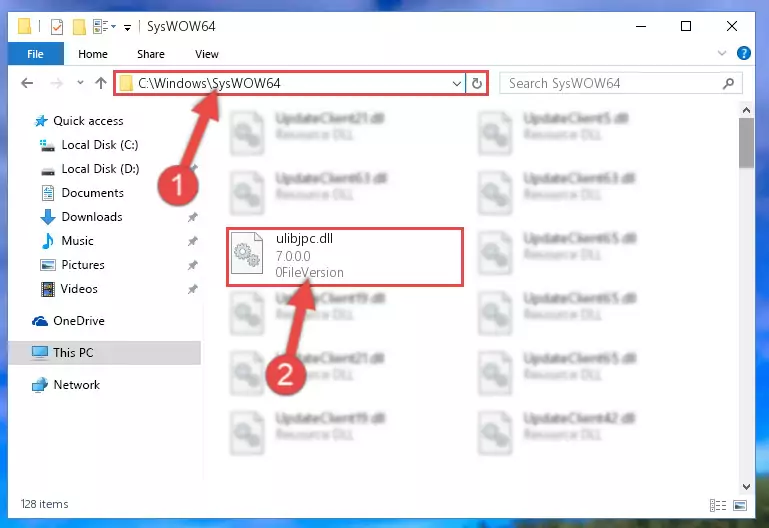Click the folder icon in title bar
This screenshot has height=528, width=769.
[x=24, y=26]
